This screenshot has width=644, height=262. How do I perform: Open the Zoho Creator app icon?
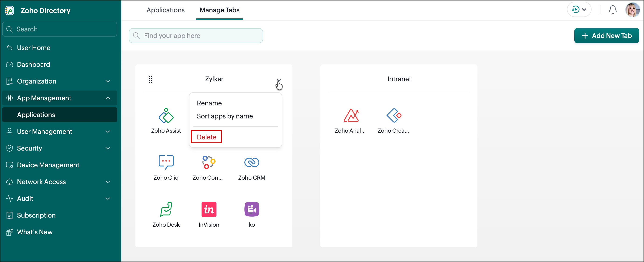click(394, 115)
